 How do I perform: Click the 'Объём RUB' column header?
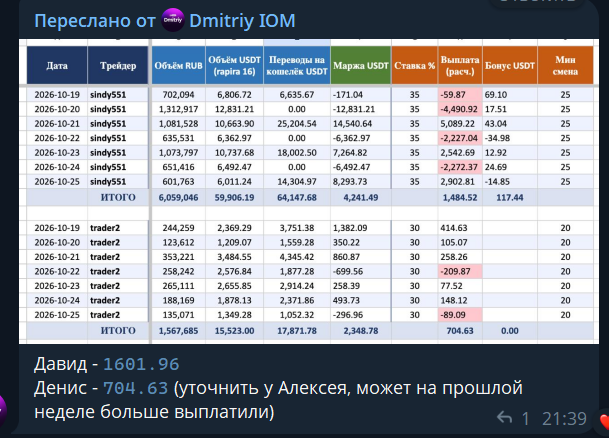178,65
